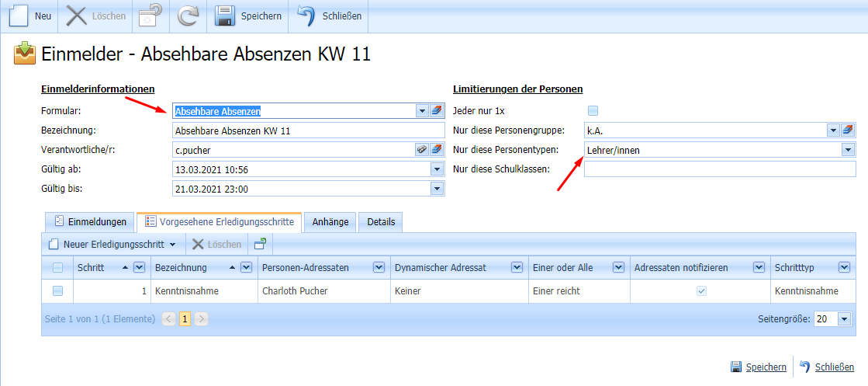This screenshot has width=868, height=386.
Task: Click the redo arrow icon in toolbar
Action: point(188,16)
